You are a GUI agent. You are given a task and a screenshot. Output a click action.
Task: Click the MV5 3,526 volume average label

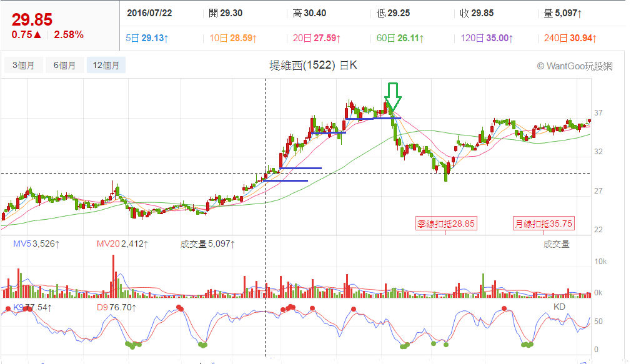(36, 243)
